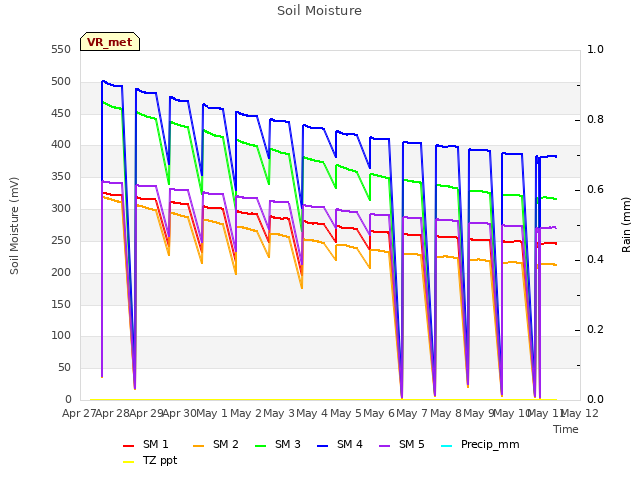Click orange SM 2 legend color marker
The width and height of the screenshot is (640, 480).
pos(199,446)
